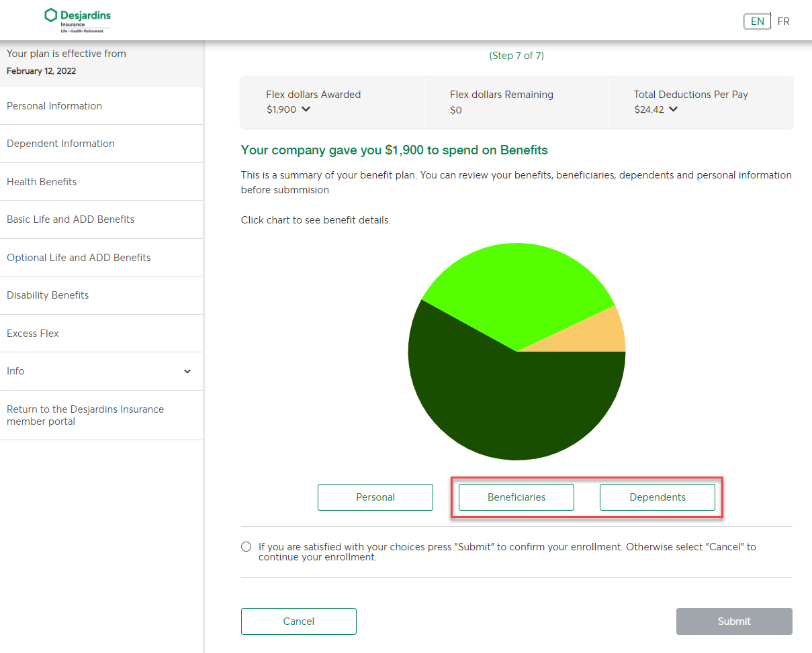This screenshot has width=812, height=653.
Task: Open the Beneficiaries summary
Action: point(516,497)
